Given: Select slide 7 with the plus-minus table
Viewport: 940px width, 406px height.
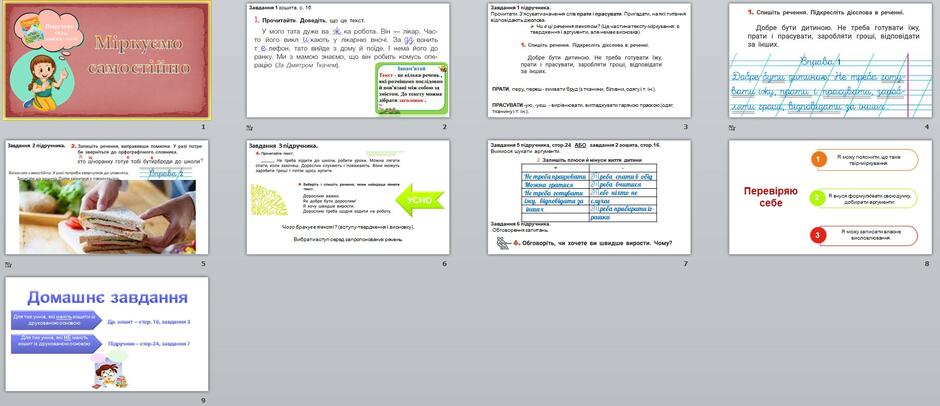Looking at the screenshot, I should [x=589, y=197].
